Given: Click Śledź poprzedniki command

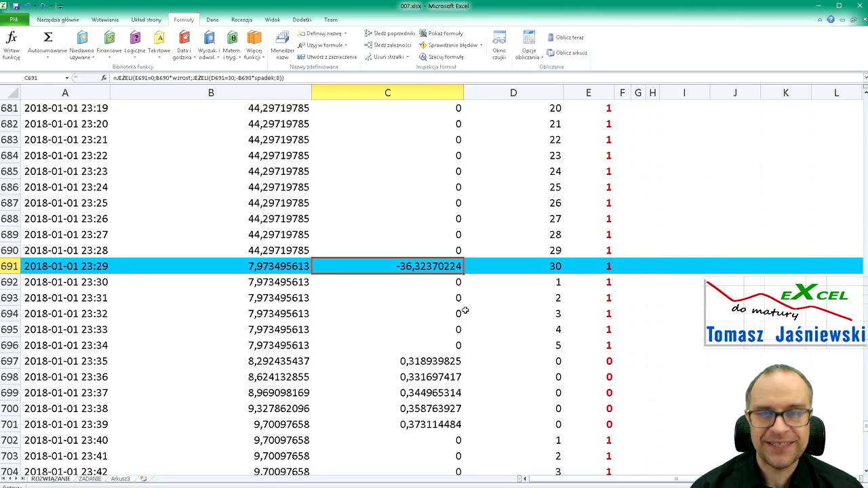Looking at the screenshot, I should (x=390, y=33).
